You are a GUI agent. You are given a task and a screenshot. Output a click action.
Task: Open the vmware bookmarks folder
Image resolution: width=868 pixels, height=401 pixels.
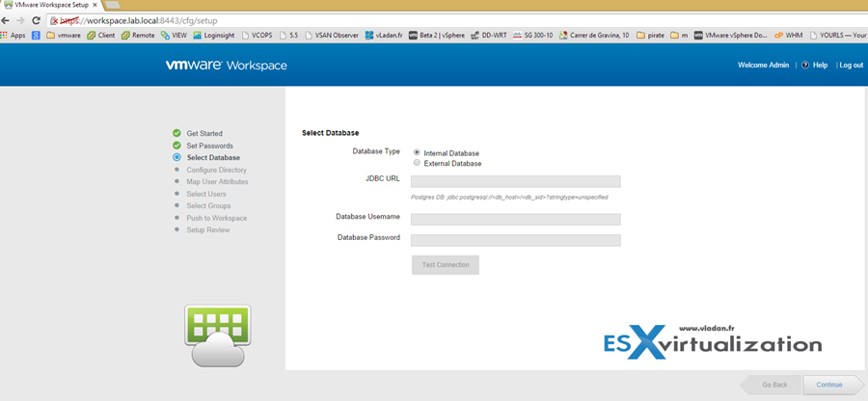(x=64, y=35)
